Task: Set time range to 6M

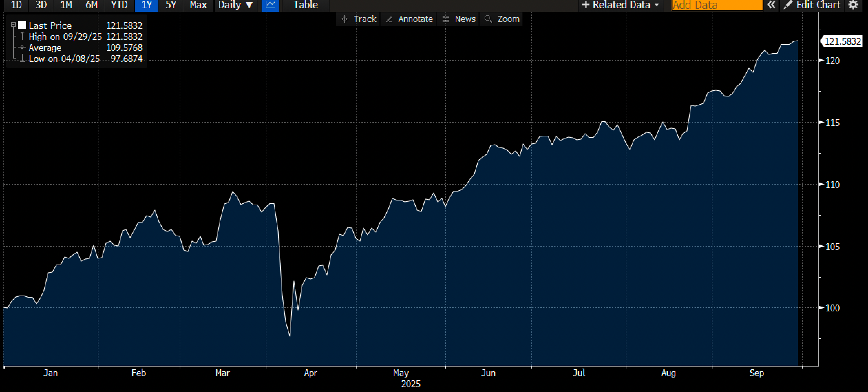Action: tap(92, 5)
